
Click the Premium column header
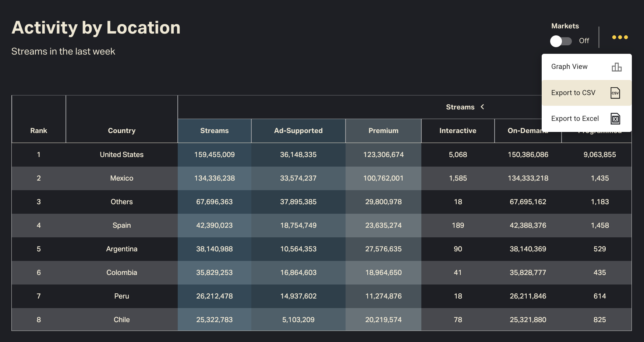(383, 130)
